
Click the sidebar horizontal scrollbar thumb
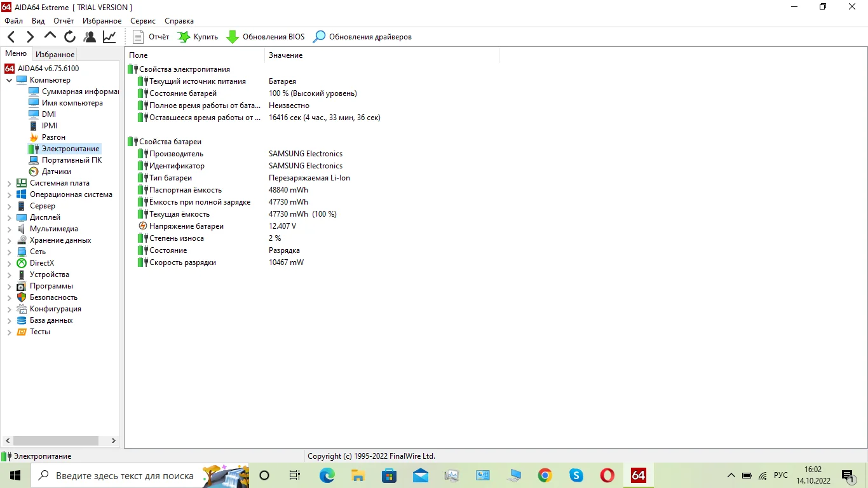pos(56,440)
